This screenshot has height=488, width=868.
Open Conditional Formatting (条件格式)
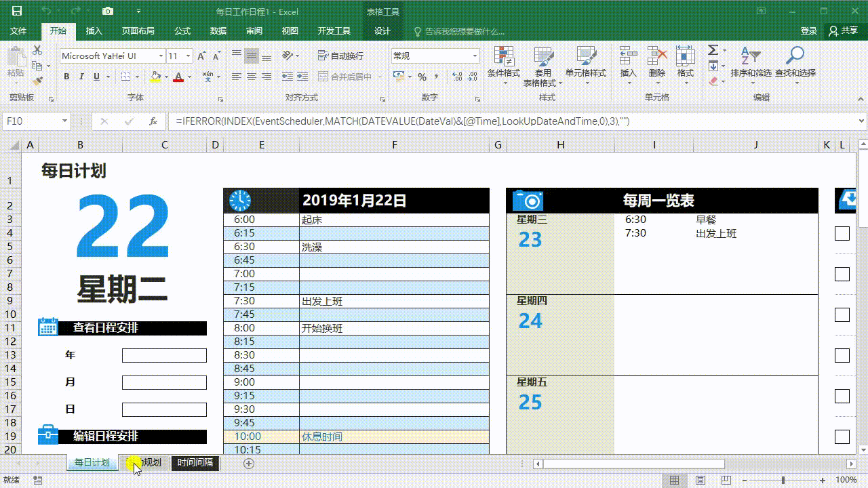tap(504, 66)
